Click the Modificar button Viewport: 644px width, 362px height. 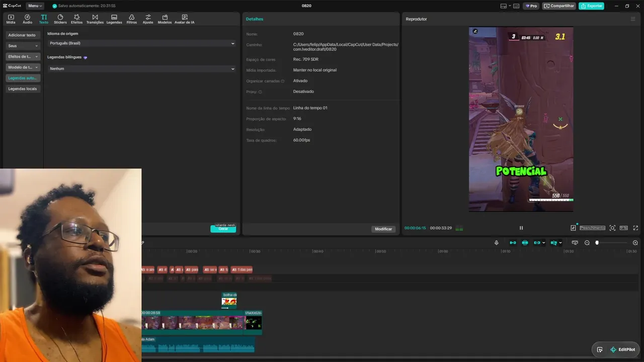click(x=383, y=229)
